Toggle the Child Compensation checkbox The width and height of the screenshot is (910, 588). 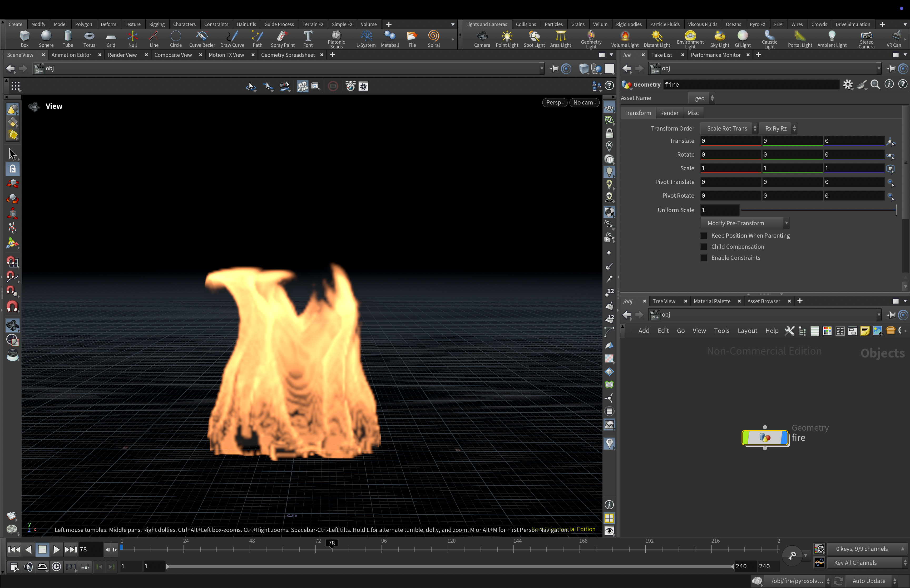[x=703, y=247]
